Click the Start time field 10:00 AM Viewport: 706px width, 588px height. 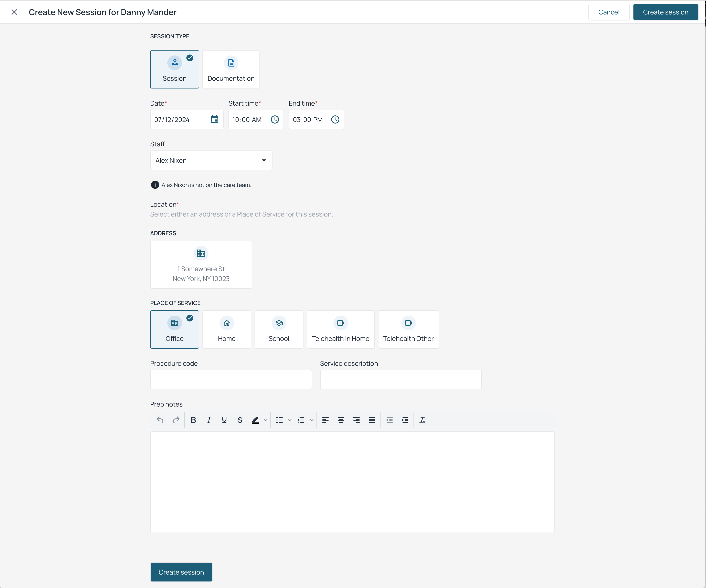click(256, 119)
